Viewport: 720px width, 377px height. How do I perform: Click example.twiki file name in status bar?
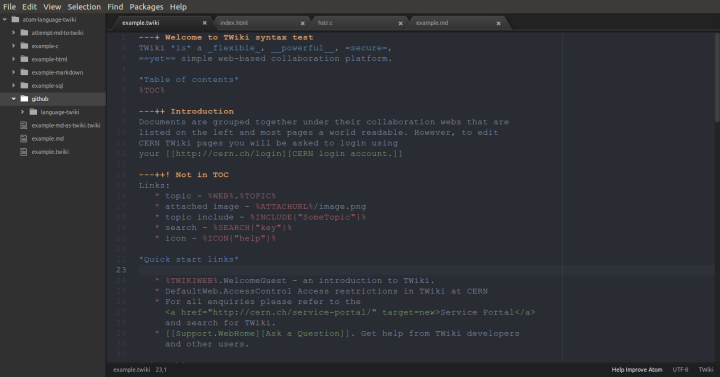[x=131, y=370]
